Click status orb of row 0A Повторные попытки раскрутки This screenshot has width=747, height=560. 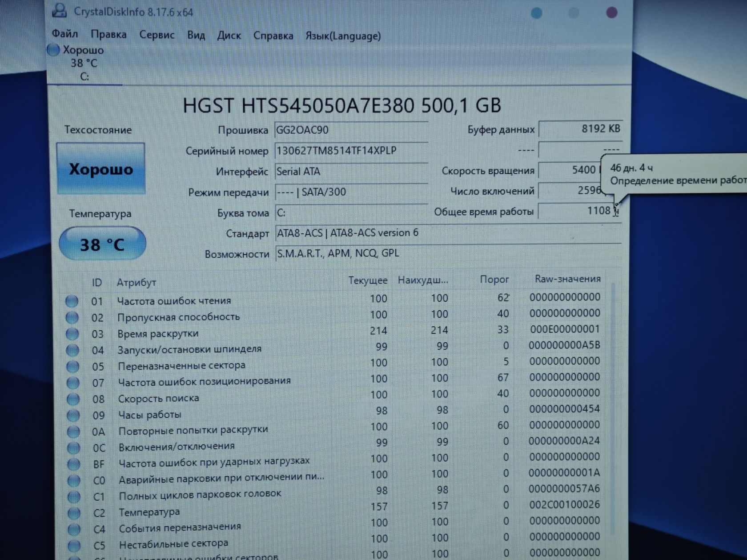click(74, 432)
